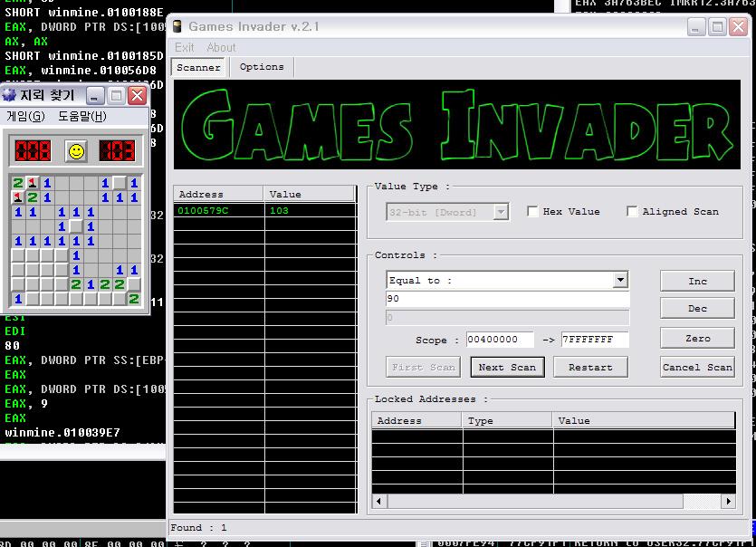Enable the Hex Value checkbox
The width and height of the screenshot is (756, 547).
(532, 211)
